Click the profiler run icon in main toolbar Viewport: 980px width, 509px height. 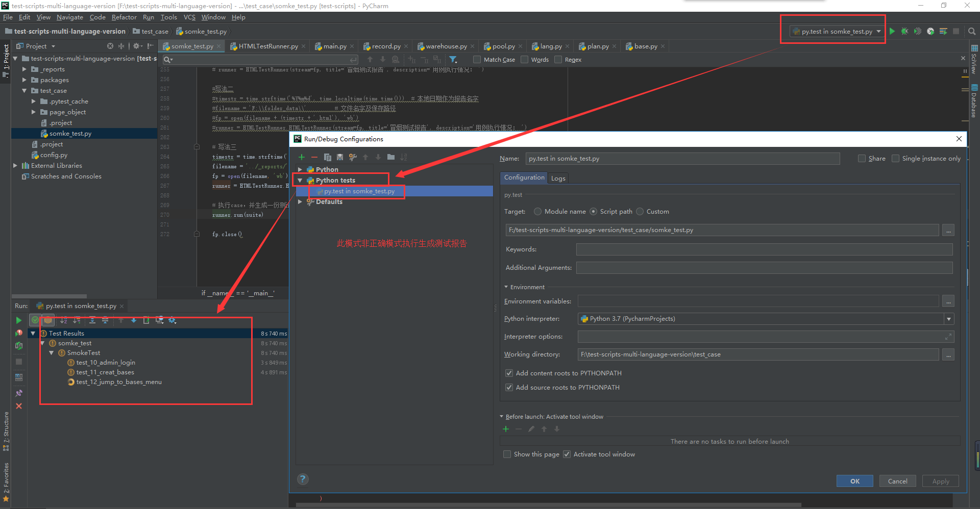[930, 31]
